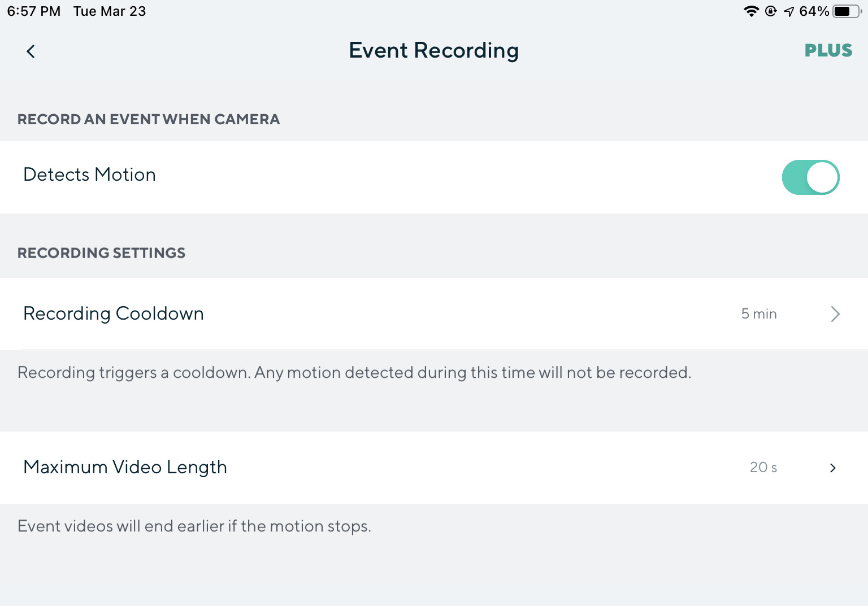The image size is (868, 606).
Task: Tap the battery indicator icon
Action: [846, 11]
